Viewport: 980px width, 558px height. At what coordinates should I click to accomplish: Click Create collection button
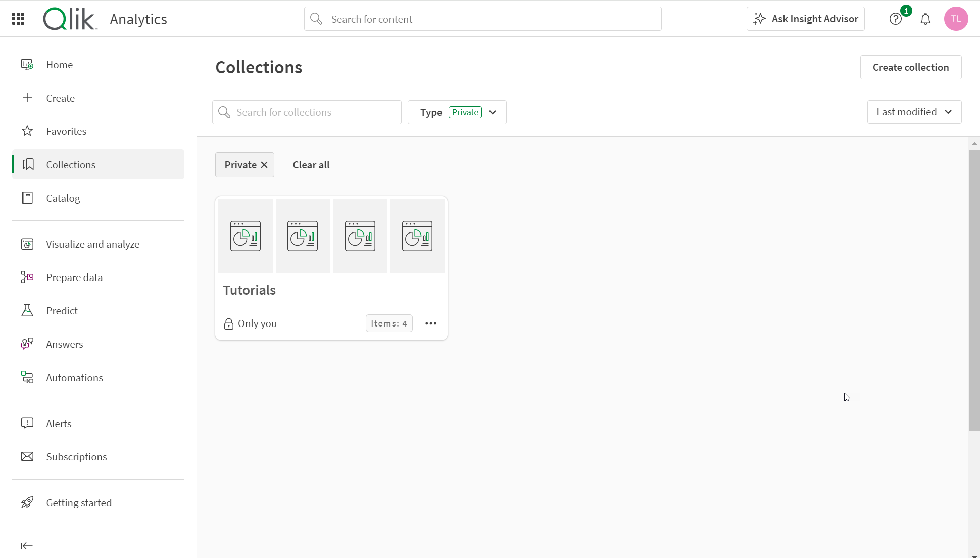(911, 67)
